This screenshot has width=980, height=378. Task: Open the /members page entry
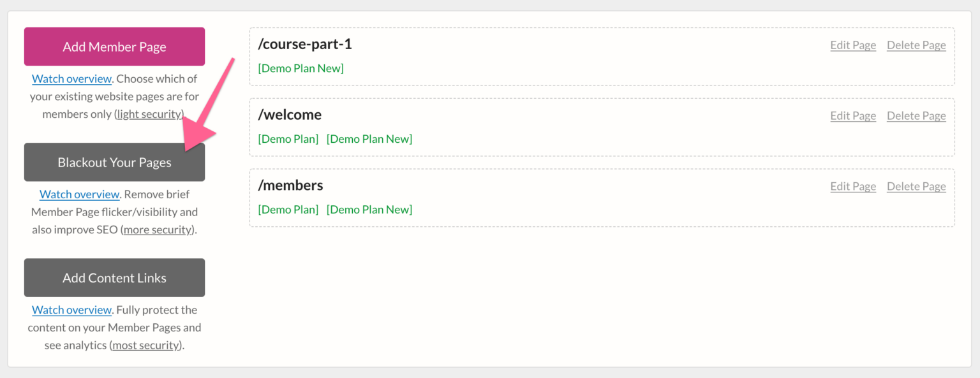tap(290, 185)
